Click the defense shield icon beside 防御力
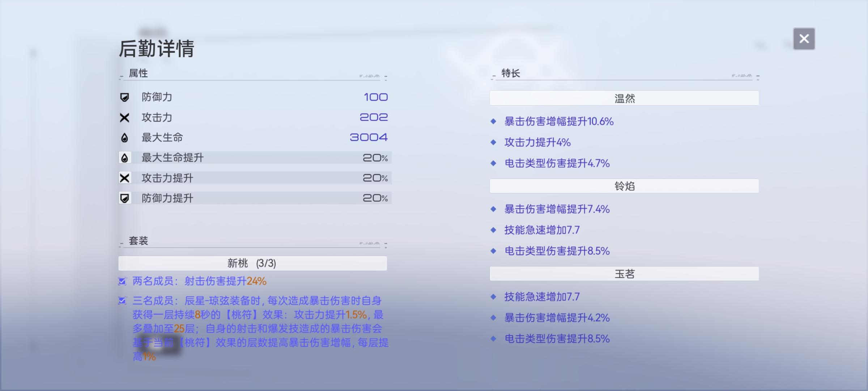 [x=124, y=97]
